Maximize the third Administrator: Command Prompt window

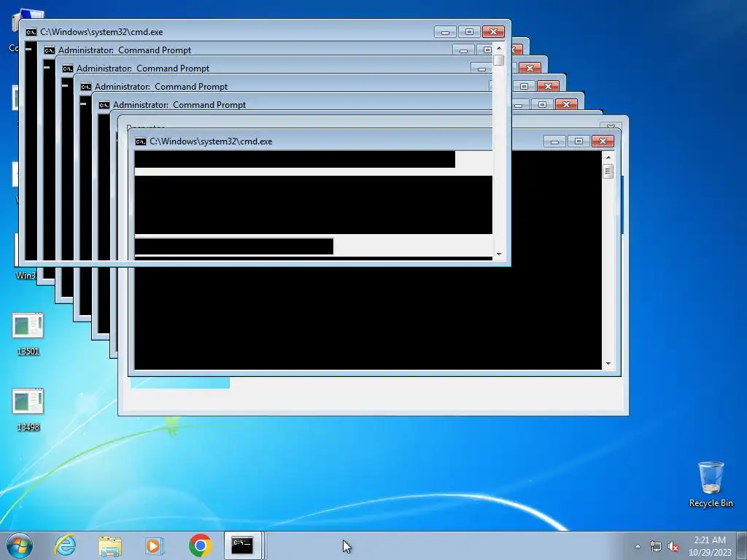pos(524,86)
